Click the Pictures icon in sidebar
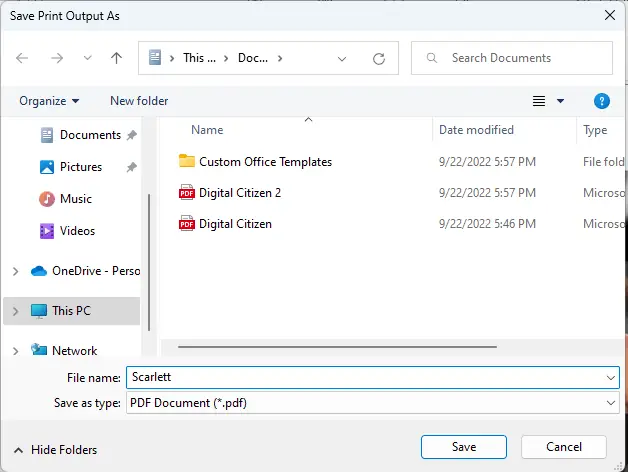The height and width of the screenshot is (472, 628). tap(47, 167)
